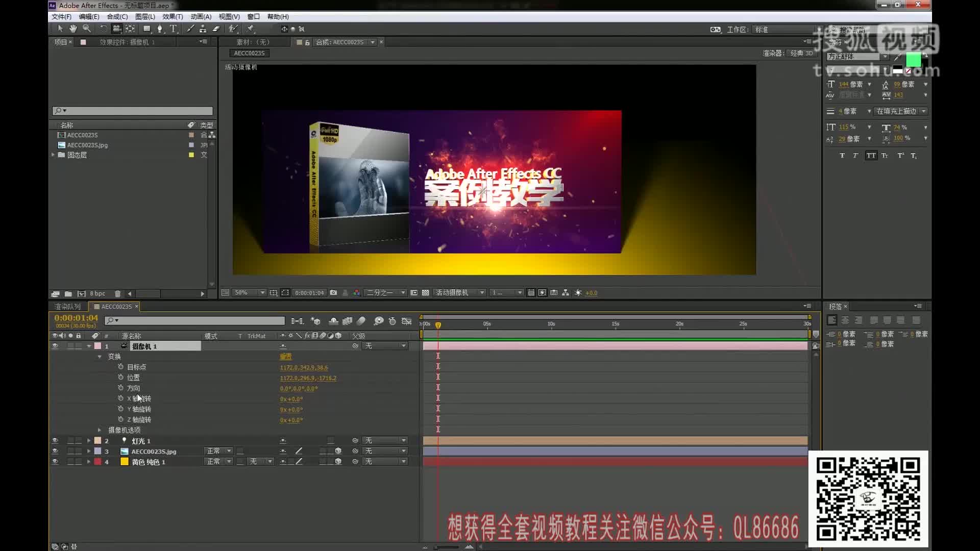980x551 pixels.
Task: Open the 活动摄像机 view dropdown
Action: 459,293
